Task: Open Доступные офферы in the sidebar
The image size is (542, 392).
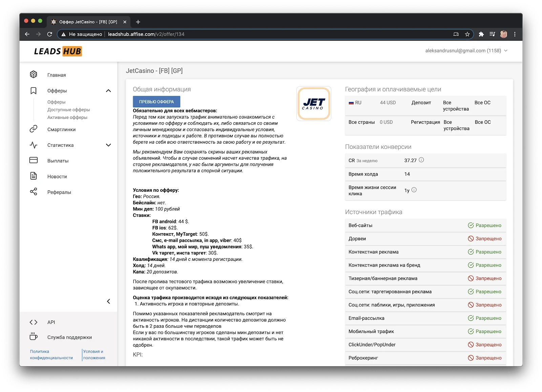Action: point(69,110)
